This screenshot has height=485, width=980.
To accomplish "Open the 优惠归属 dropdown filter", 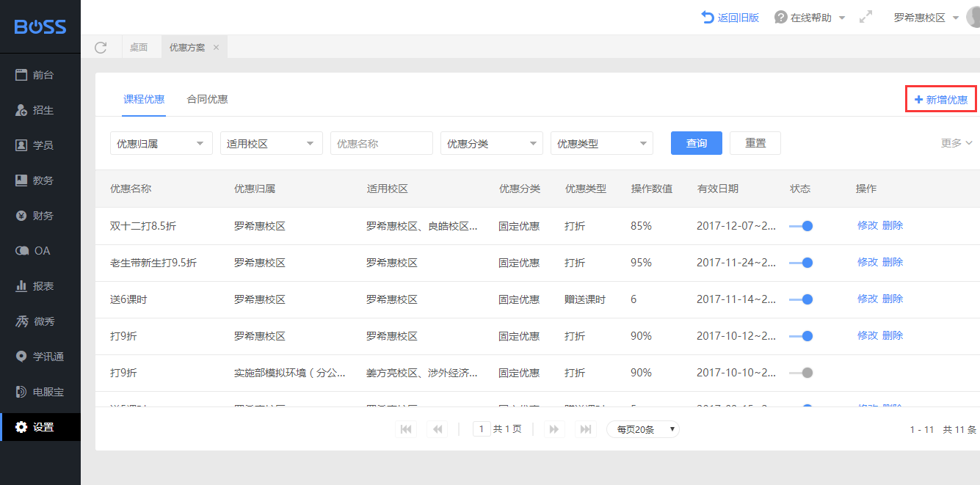I will point(161,143).
